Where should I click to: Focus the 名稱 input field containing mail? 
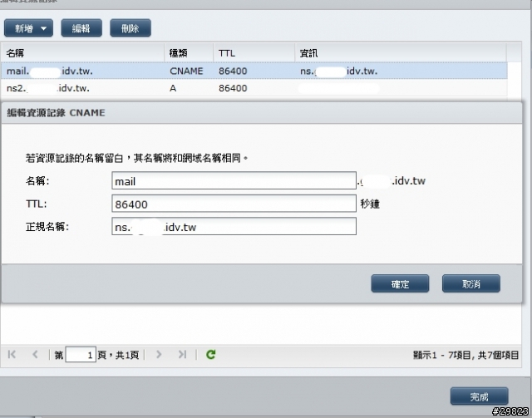(234, 180)
